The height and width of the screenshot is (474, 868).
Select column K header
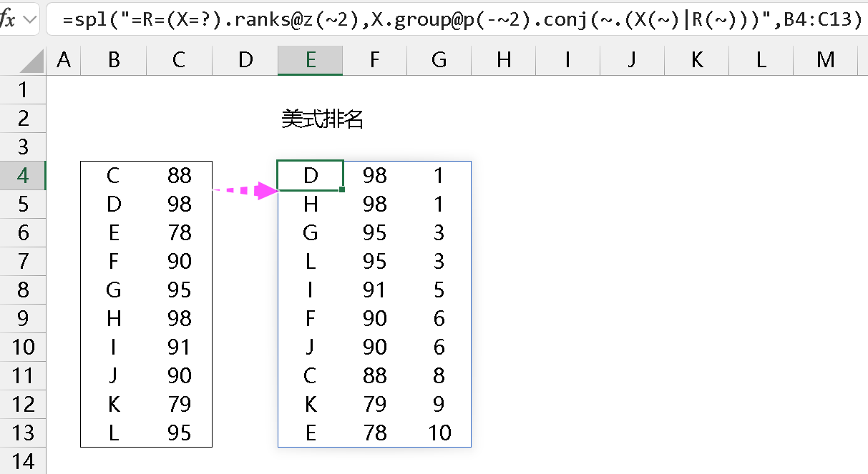697,61
